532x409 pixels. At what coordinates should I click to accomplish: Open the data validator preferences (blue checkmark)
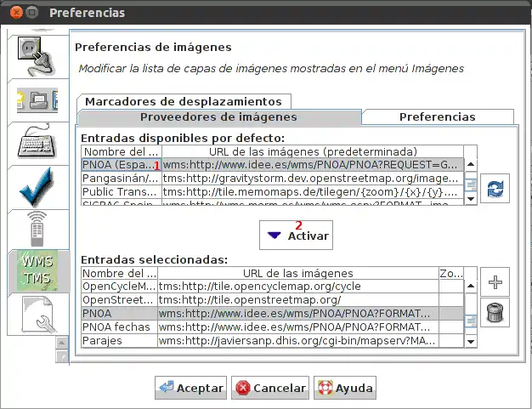click(36, 186)
